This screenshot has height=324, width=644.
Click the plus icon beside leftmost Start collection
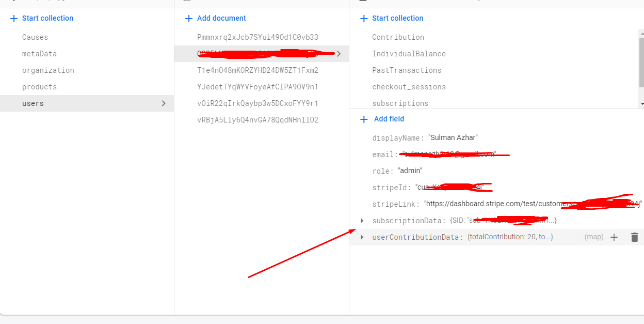coord(12,18)
